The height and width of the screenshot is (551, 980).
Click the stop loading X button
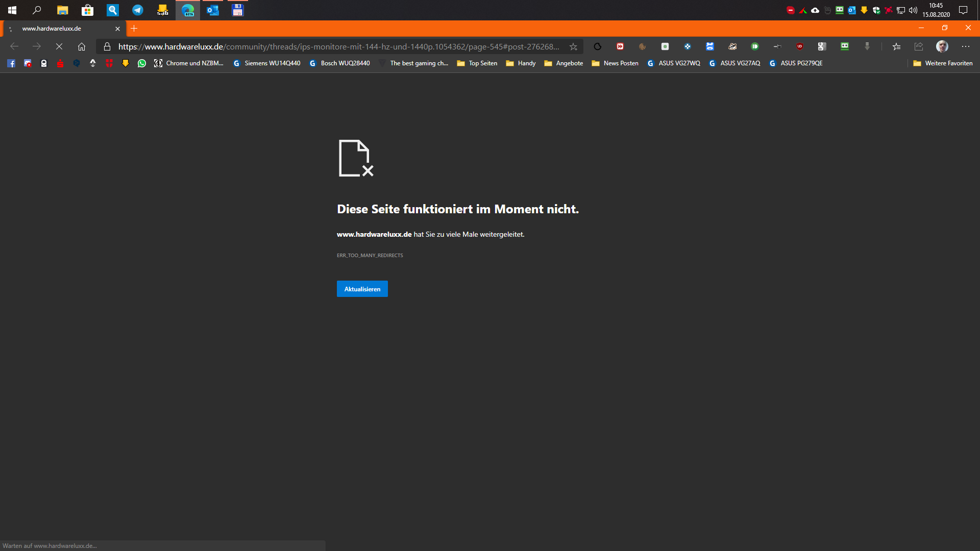click(59, 46)
